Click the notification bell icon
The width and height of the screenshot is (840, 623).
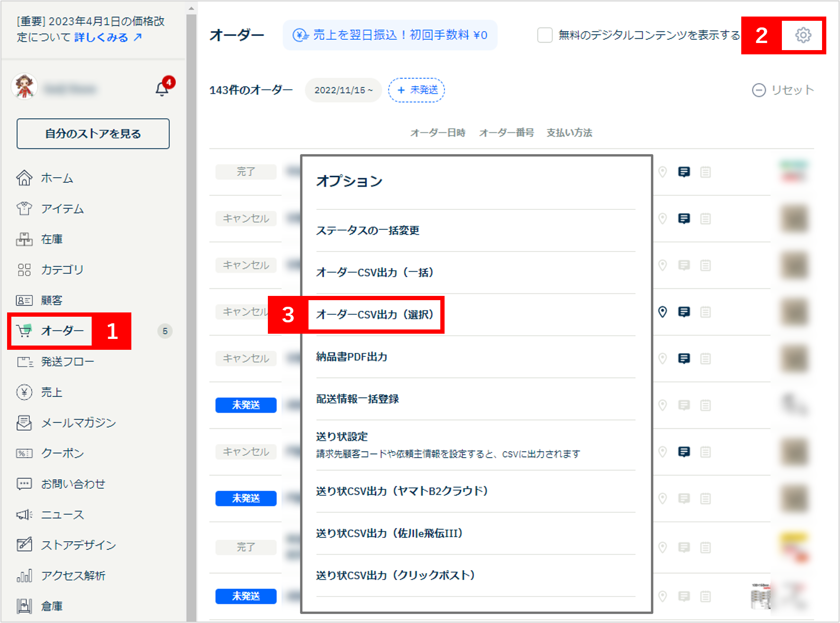(x=162, y=89)
